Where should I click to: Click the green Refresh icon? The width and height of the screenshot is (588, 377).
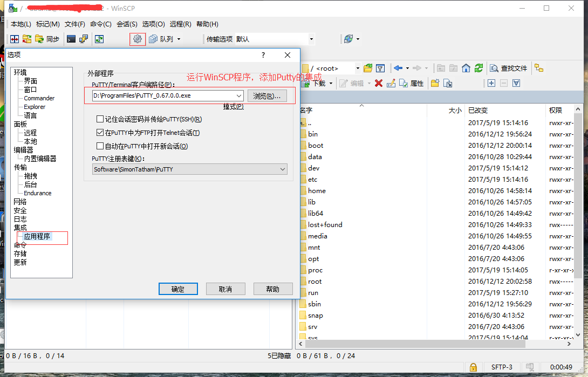tap(478, 68)
